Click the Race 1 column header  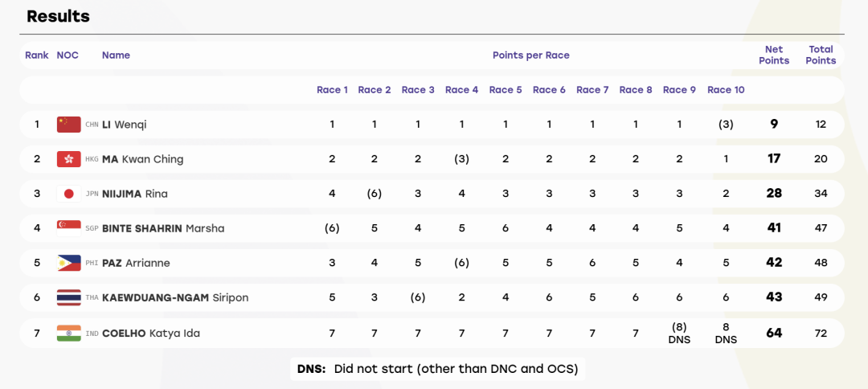pos(332,90)
